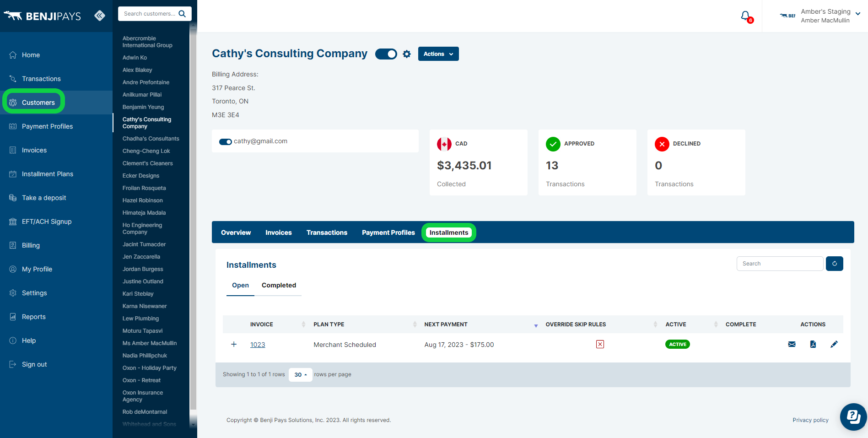This screenshot has height=438, width=868.
Task: Click the Settings gear in sidebar
Action: [x=13, y=293]
